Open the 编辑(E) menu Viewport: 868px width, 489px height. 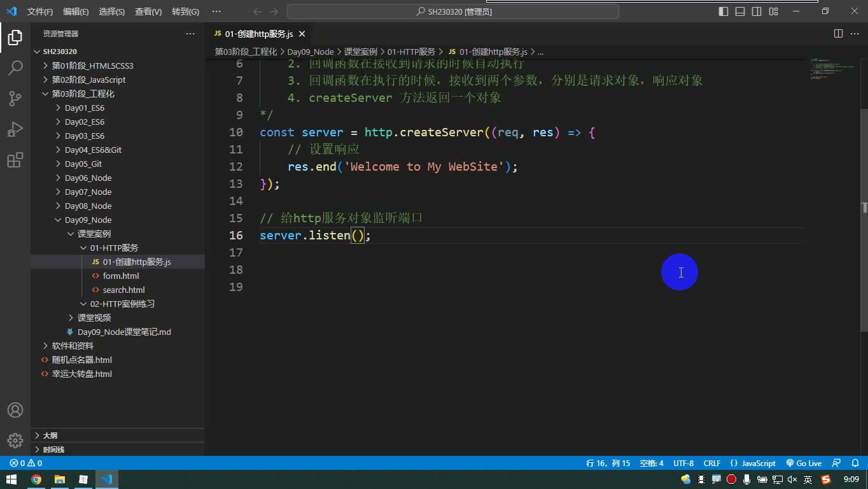76,11
